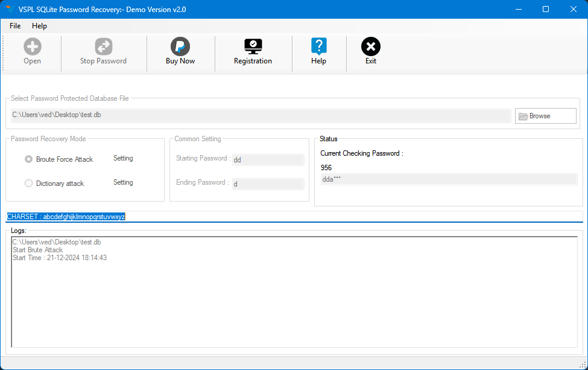The height and width of the screenshot is (370, 588).
Task: Minimize the application window
Action: pos(519,9)
